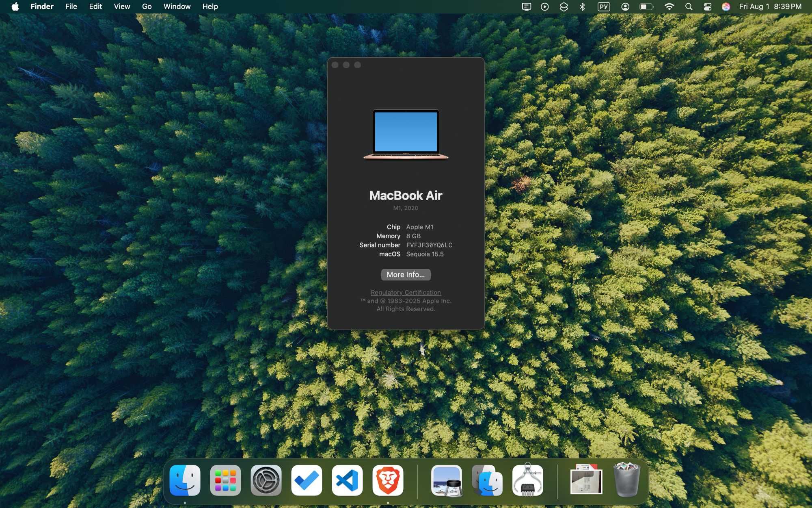Open System Information from the Dock
The height and width of the screenshot is (508, 812).
click(x=528, y=480)
